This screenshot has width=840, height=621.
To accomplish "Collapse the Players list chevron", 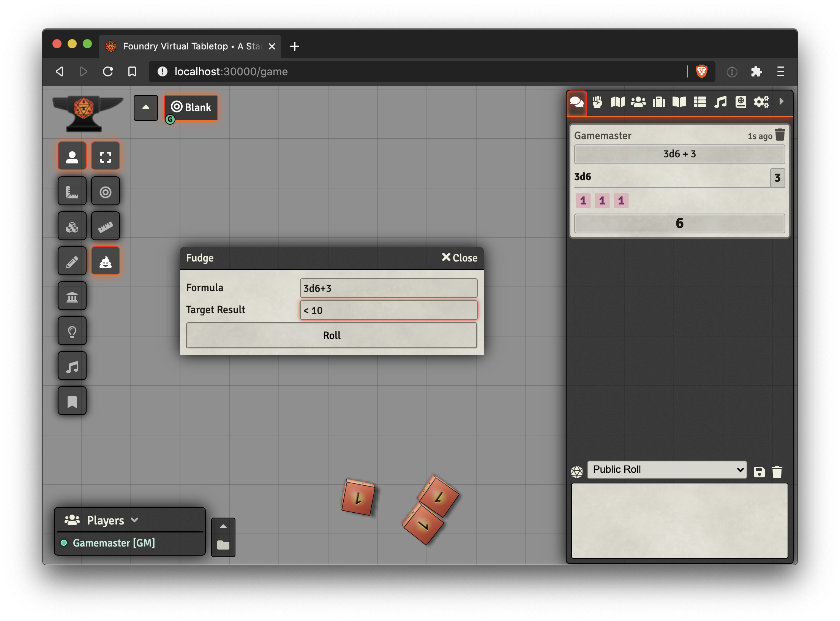I will pyautogui.click(x=134, y=520).
